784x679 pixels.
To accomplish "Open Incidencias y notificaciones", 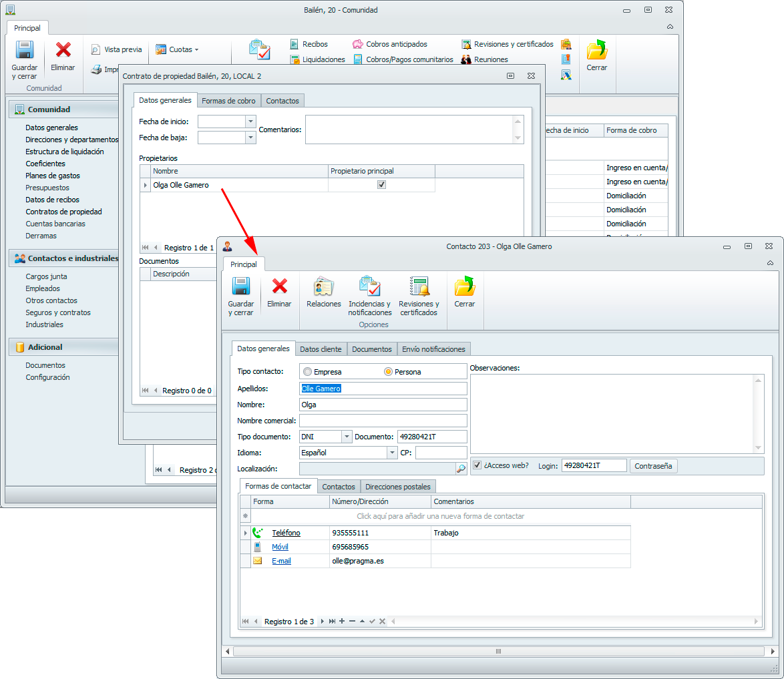I will click(369, 296).
